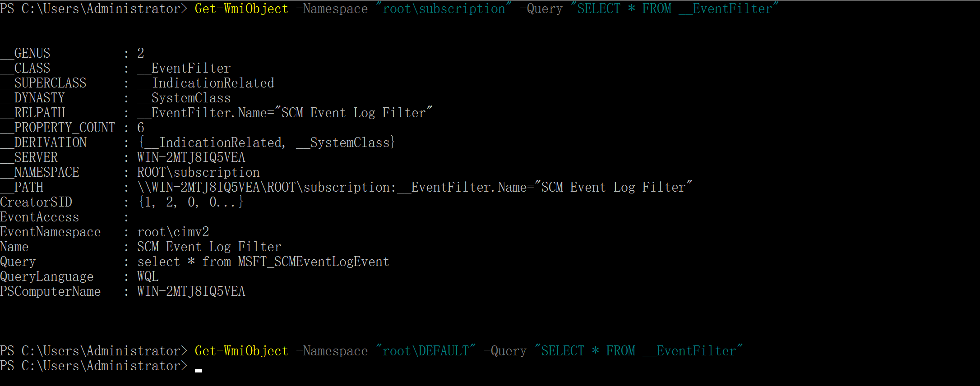Image resolution: width=980 pixels, height=386 pixels.
Task: Click the Query value select statement
Action: click(263, 262)
